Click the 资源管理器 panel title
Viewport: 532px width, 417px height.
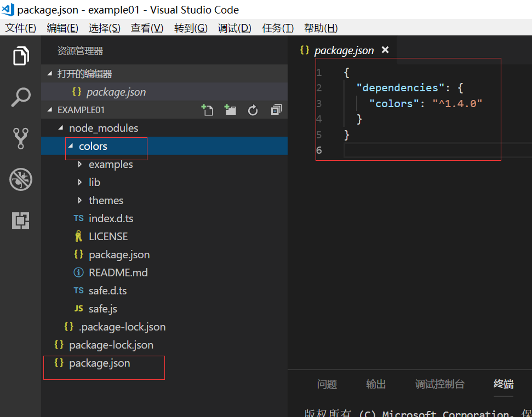click(80, 51)
